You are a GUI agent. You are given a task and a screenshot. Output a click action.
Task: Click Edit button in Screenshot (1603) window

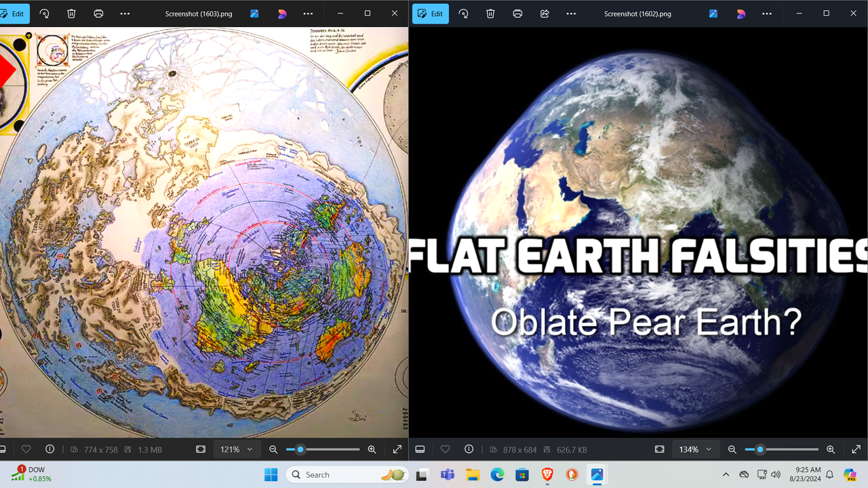click(x=14, y=14)
